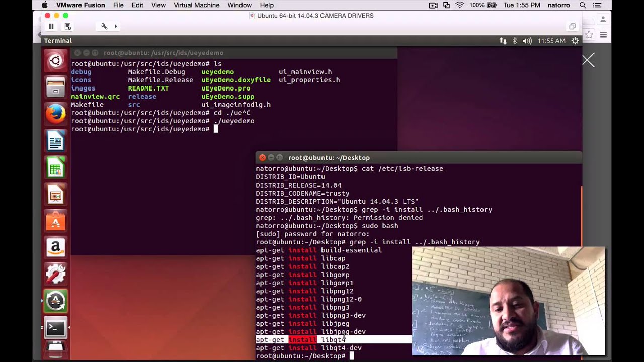Click 'README.TXT' in ls output
This screenshot has height=362, width=644.
[148, 88]
